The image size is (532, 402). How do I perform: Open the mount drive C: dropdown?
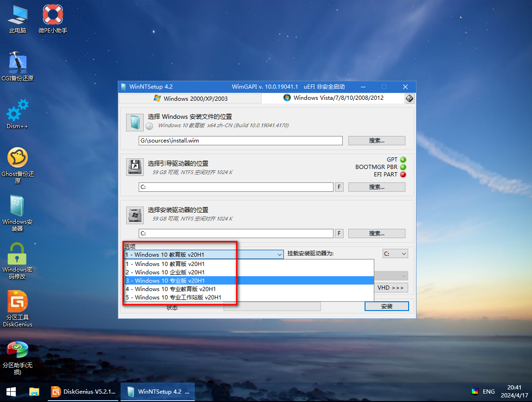coord(395,253)
